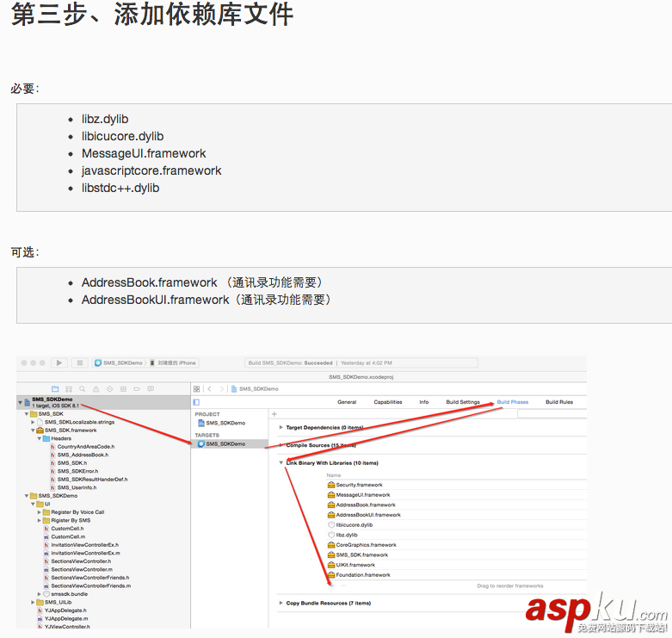Collapse SMS_SDK.framework in navigator
This screenshot has width=672, height=638.
click(33, 430)
